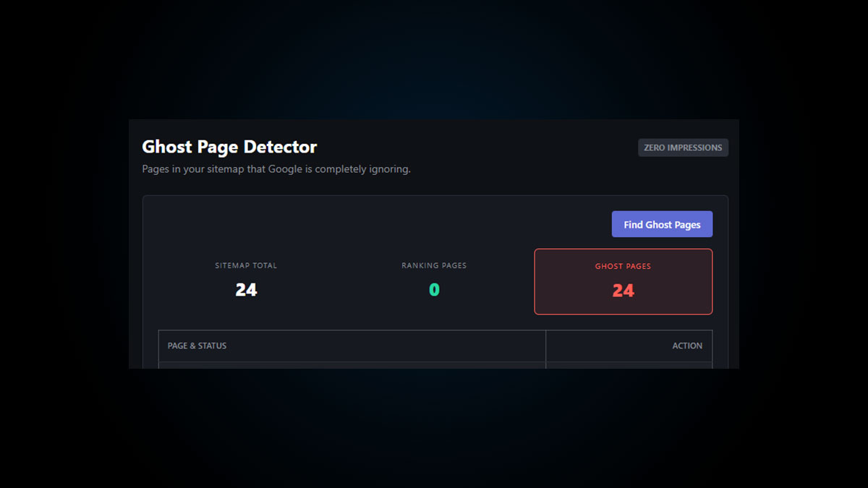
Task: Click the word Detector in the title
Action: 280,147
